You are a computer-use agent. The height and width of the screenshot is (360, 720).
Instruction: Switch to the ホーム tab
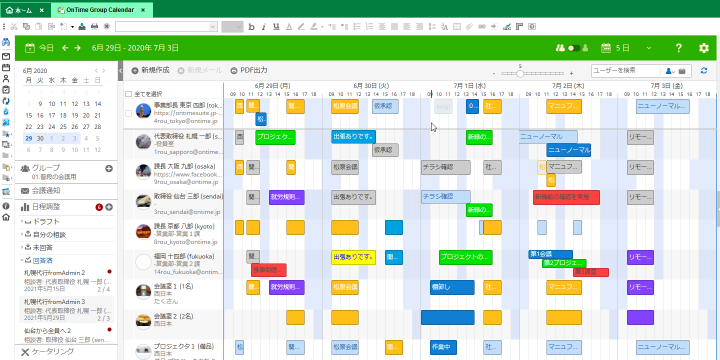pos(25,10)
